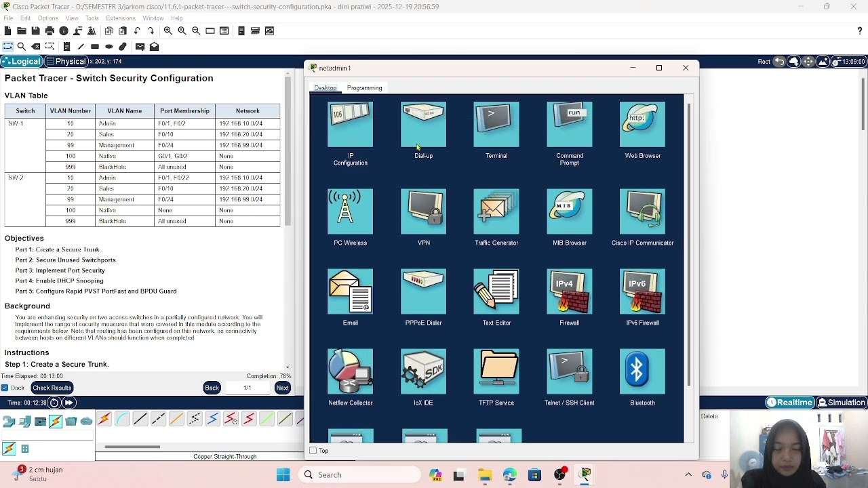Click the Create New Cluster cloud icon
This screenshot has height=488, width=868.
point(794,62)
